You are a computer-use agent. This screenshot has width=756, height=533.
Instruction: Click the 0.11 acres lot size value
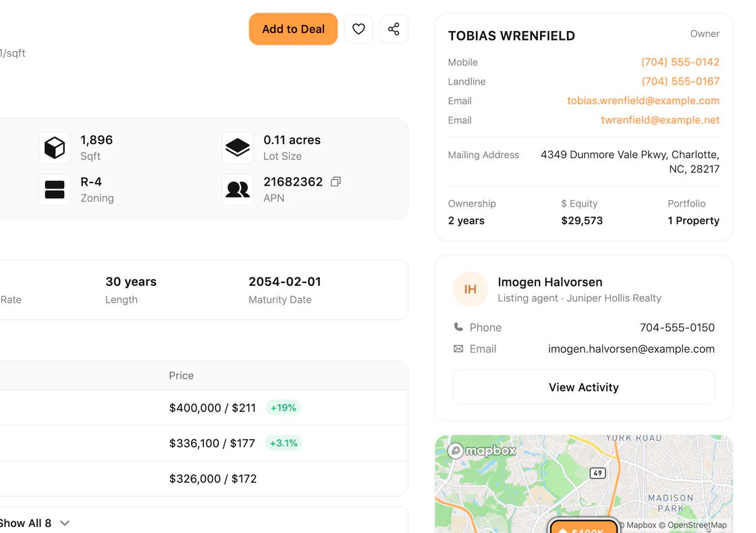[x=292, y=140]
